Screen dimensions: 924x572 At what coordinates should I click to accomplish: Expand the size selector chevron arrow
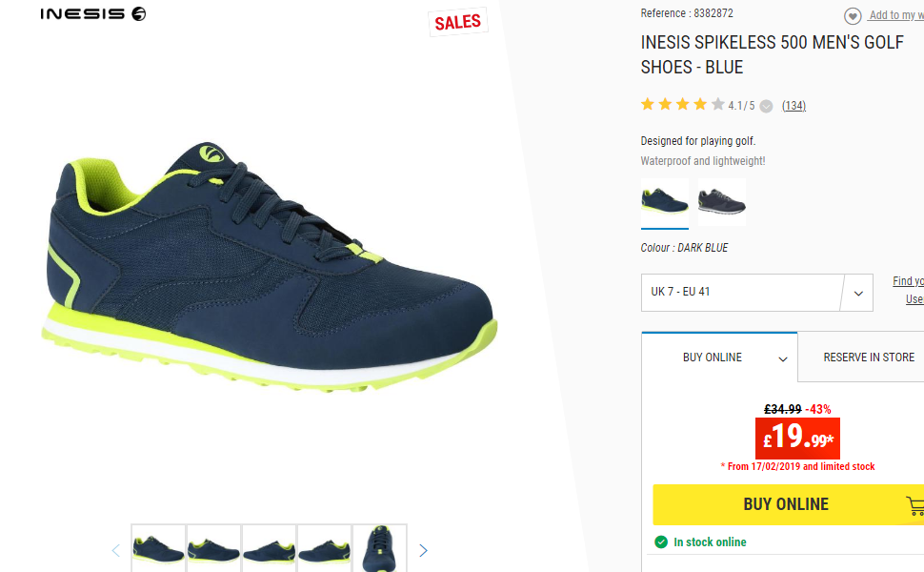[x=858, y=293]
